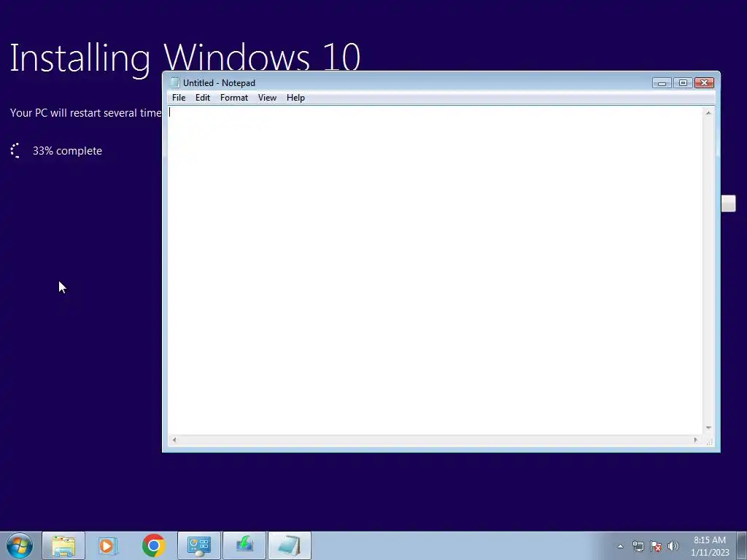Viewport: 747px width, 560px height.
Task: Open the Edit menu in Notepad
Action: 203,98
